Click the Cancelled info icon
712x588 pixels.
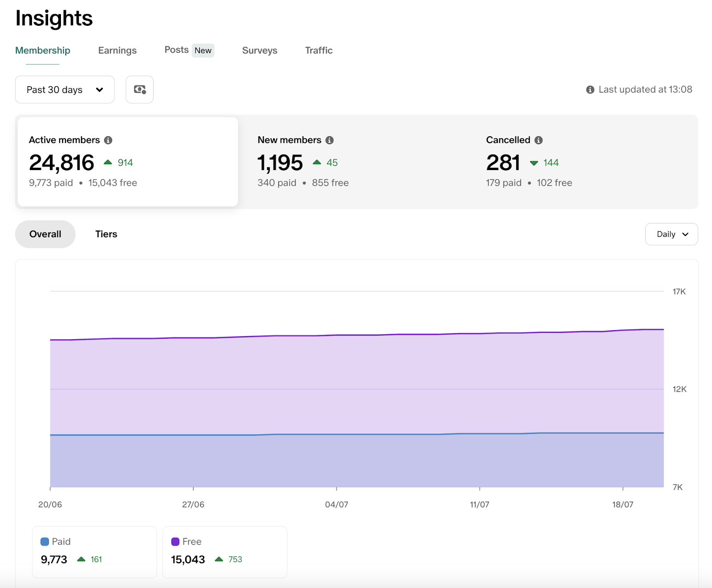coord(538,140)
